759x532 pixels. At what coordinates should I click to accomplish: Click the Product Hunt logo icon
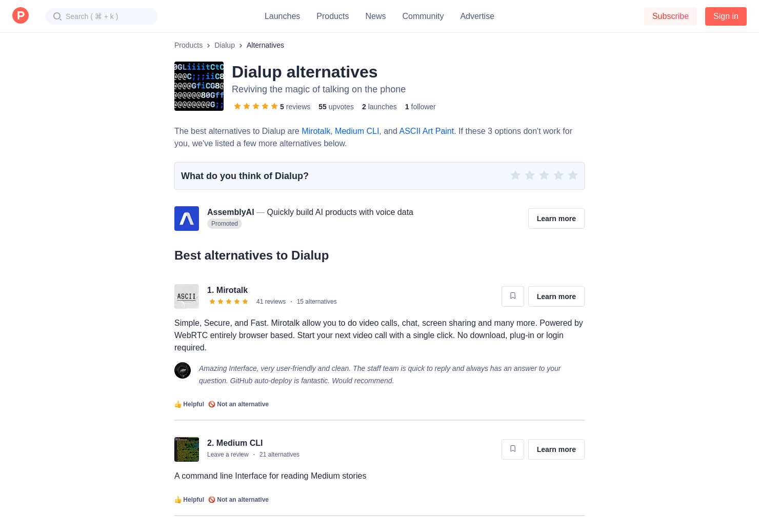(x=21, y=16)
